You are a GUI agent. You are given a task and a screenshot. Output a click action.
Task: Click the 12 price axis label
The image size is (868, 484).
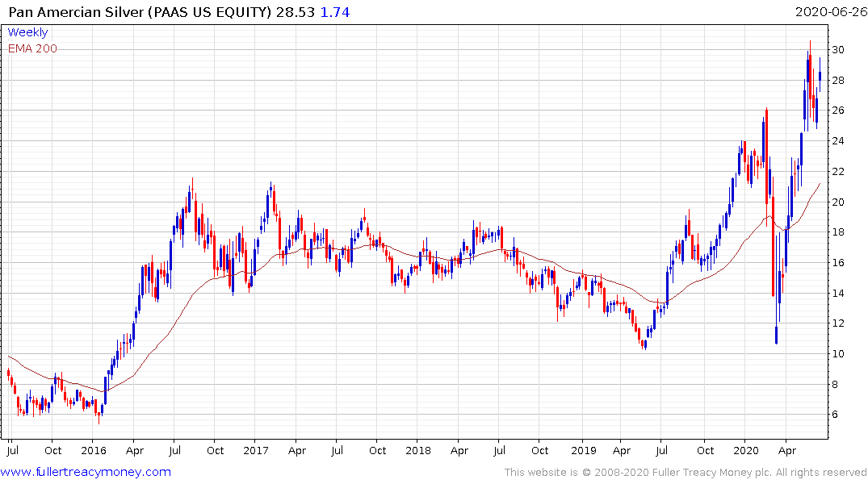pos(838,323)
